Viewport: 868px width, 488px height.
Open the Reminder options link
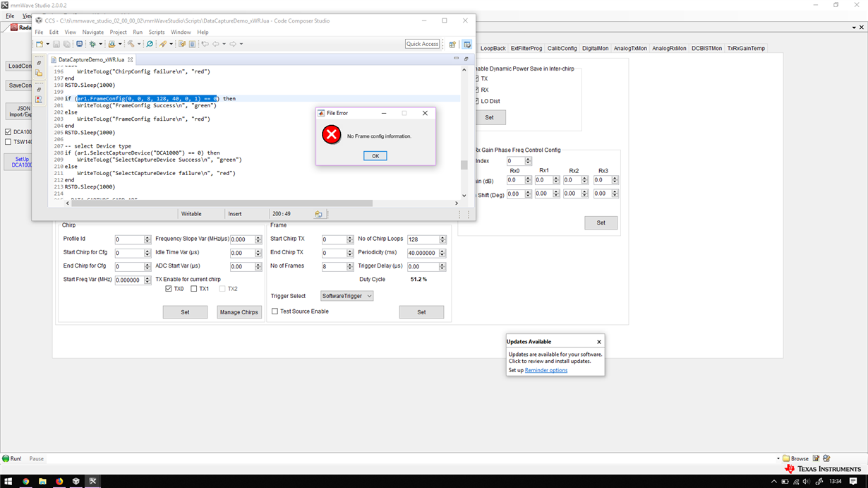pos(545,370)
